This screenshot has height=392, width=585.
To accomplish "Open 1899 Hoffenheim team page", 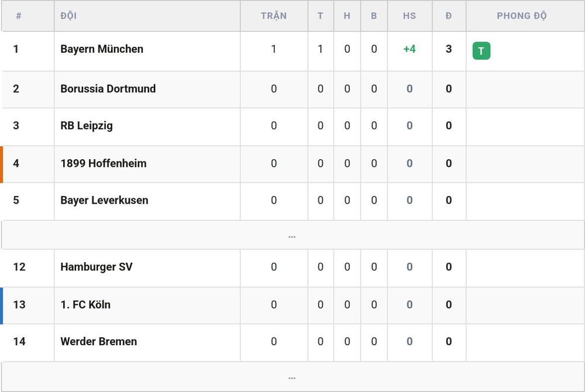I will pos(104,163).
